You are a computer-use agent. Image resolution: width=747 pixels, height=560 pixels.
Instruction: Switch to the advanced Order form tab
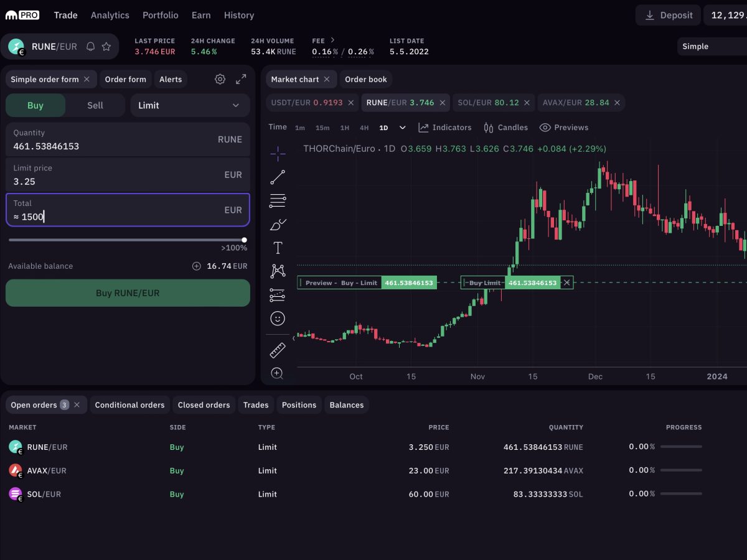pos(126,79)
